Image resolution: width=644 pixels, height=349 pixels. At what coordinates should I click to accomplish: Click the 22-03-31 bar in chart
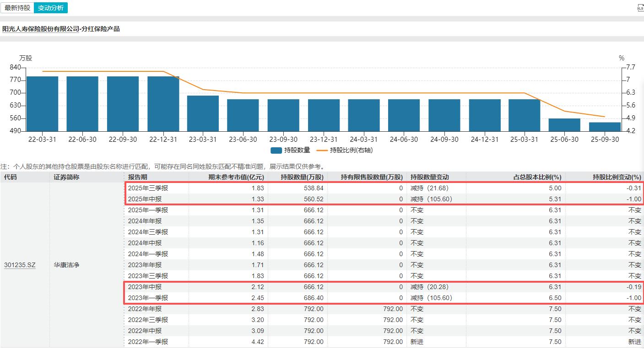tap(43, 104)
